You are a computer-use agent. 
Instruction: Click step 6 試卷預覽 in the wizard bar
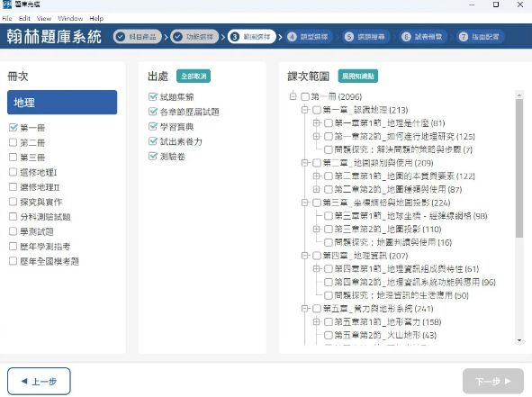pos(423,37)
